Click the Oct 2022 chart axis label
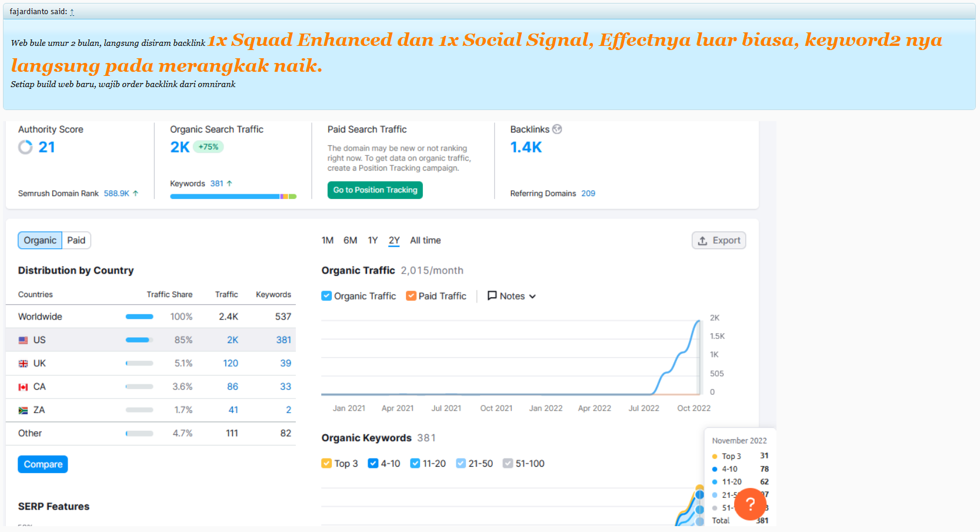The height and width of the screenshot is (532, 980). [x=694, y=408]
